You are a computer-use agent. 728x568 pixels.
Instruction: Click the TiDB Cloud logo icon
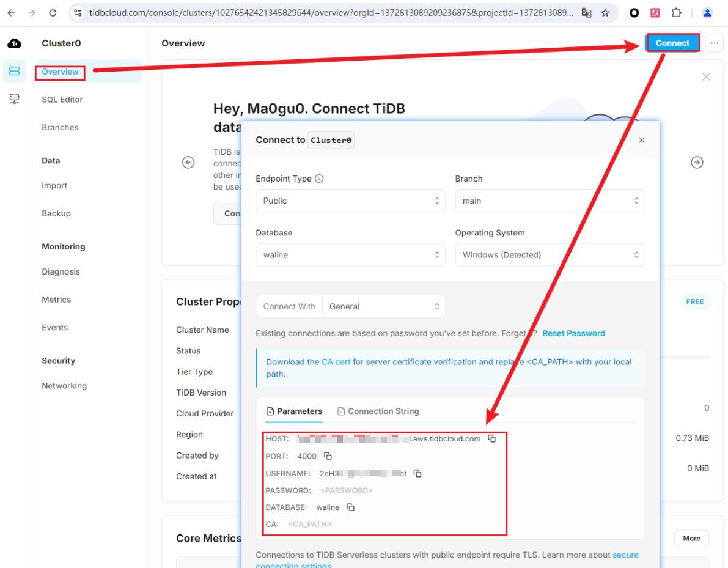click(x=15, y=43)
